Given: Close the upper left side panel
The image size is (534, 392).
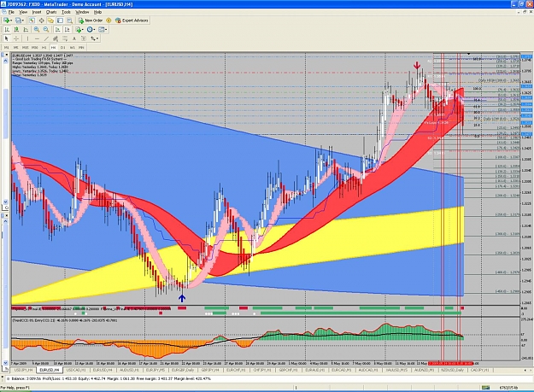Looking at the screenshot, I should [7, 55].
